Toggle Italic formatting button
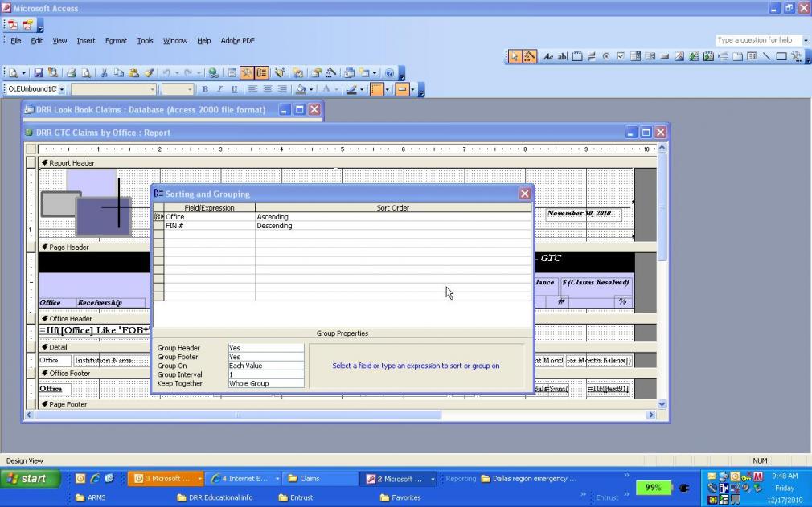Screen dimensions: 812x507 (x=219, y=89)
